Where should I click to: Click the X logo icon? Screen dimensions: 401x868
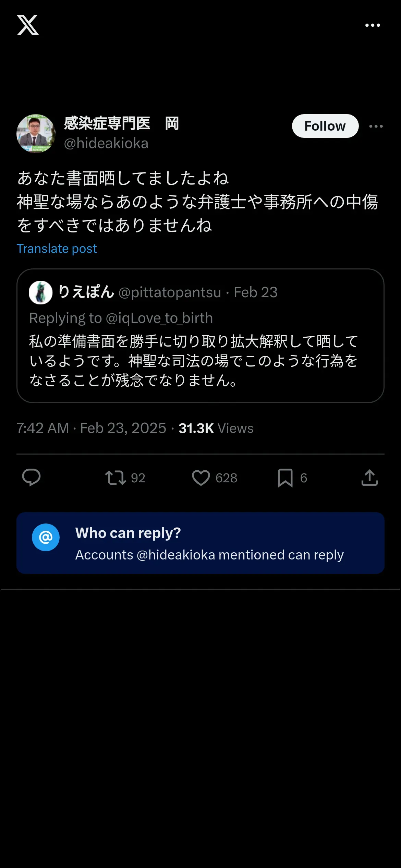(28, 25)
